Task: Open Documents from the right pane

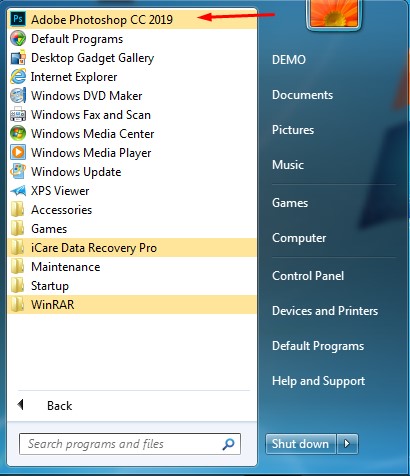Action: coord(302,95)
